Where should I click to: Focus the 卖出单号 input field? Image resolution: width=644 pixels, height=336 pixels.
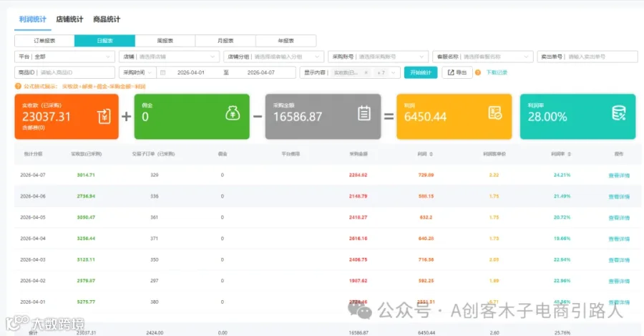pos(587,57)
